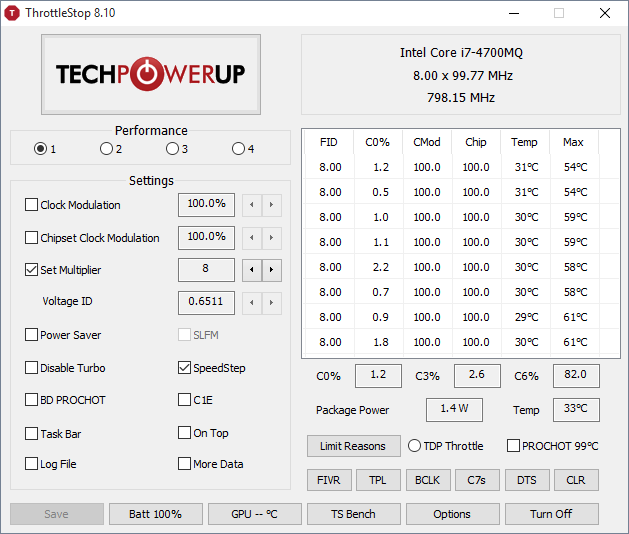Click the Chipset Clock Modulation 100.0% field
The height and width of the screenshot is (534, 629).
tap(206, 238)
